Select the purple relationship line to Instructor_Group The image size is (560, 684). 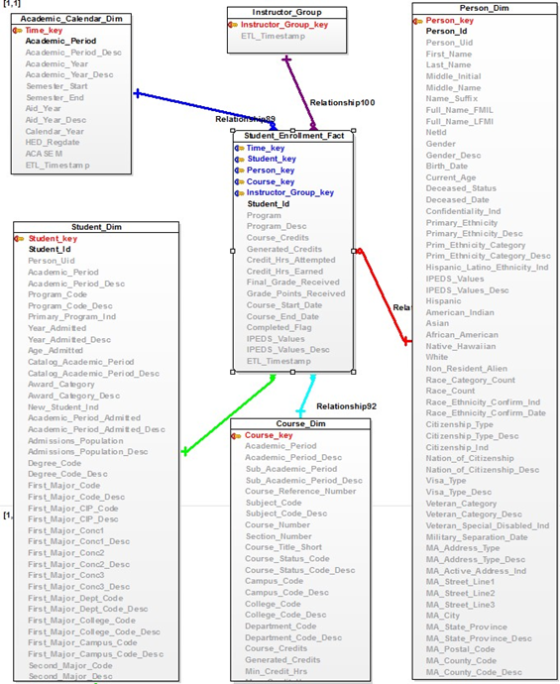300,92
